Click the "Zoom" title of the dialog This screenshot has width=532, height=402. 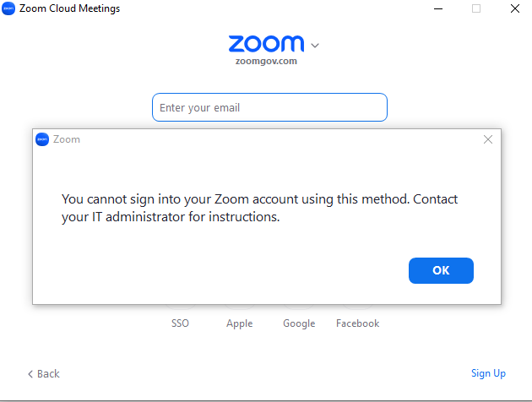coord(67,139)
